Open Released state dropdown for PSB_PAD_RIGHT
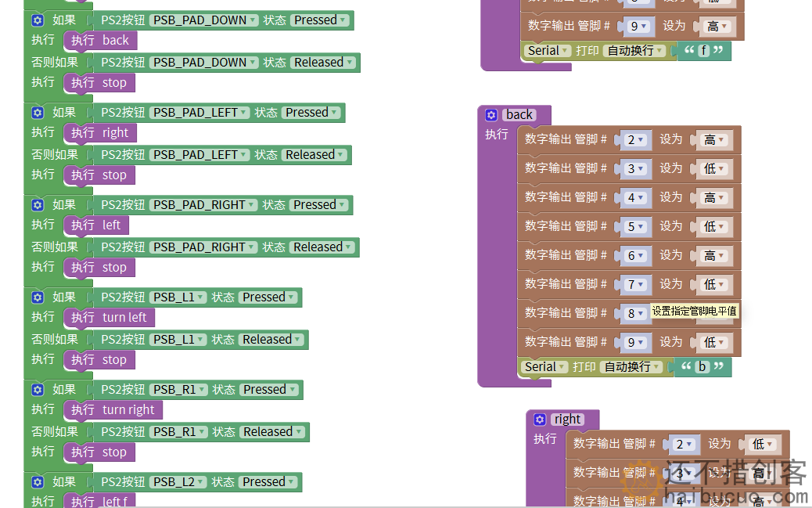 coord(322,247)
